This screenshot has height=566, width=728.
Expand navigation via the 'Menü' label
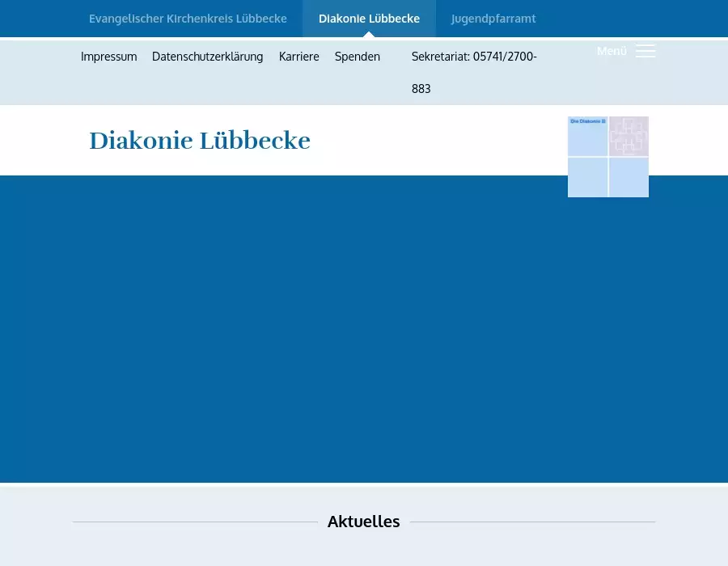pos(612,51)
